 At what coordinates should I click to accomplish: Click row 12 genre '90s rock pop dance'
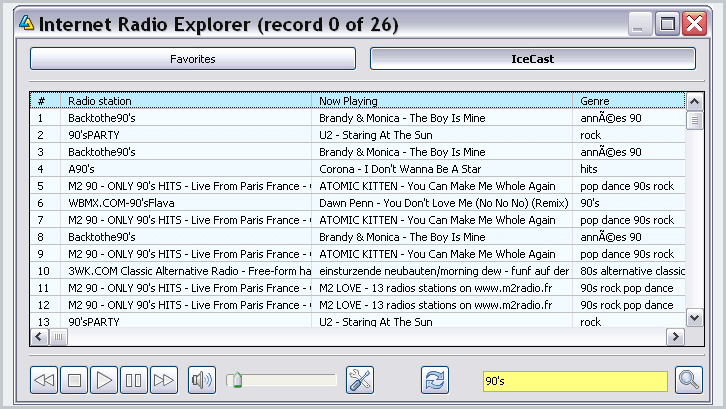tap(629, 305)
